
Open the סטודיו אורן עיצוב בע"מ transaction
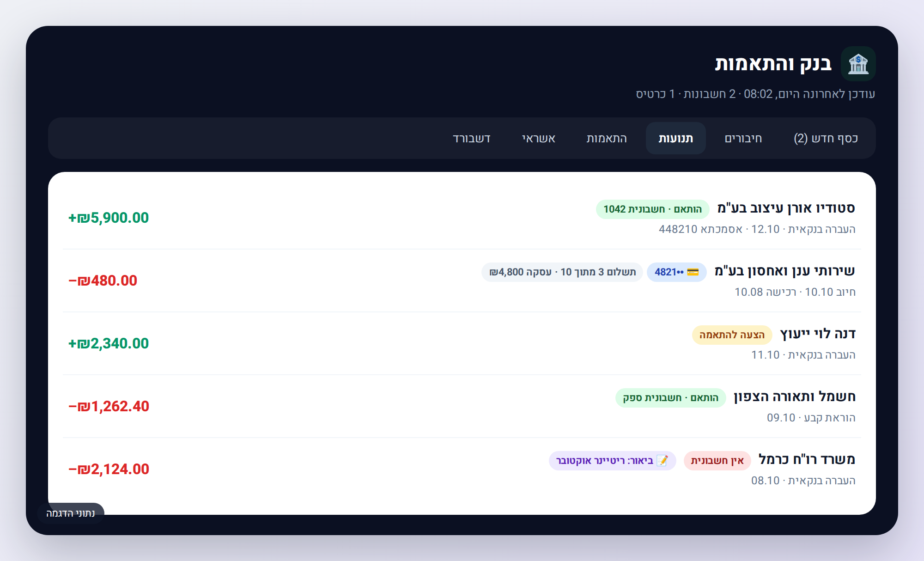click(x=462, y=218)
